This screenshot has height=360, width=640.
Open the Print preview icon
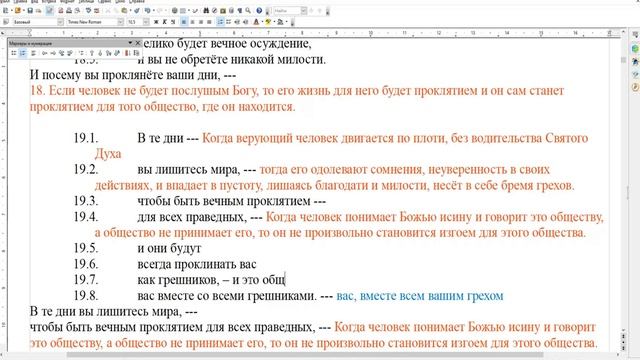pyautogui.click(x=77, y=11)
